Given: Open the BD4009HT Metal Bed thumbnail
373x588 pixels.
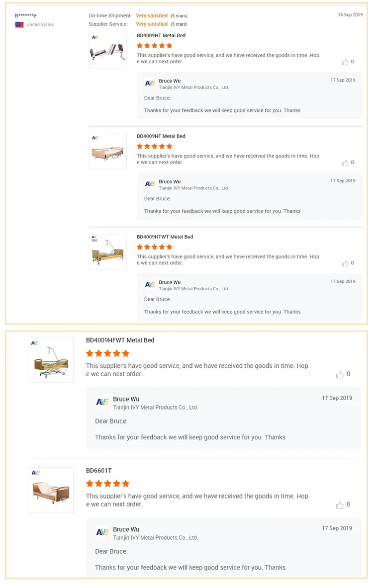Looking at the screenshot, I should click(x=107, y=51).
